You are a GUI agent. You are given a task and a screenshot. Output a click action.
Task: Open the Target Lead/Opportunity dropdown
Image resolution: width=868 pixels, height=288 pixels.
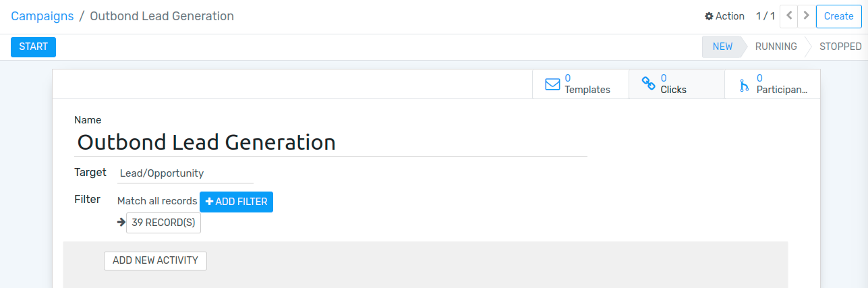185,173
